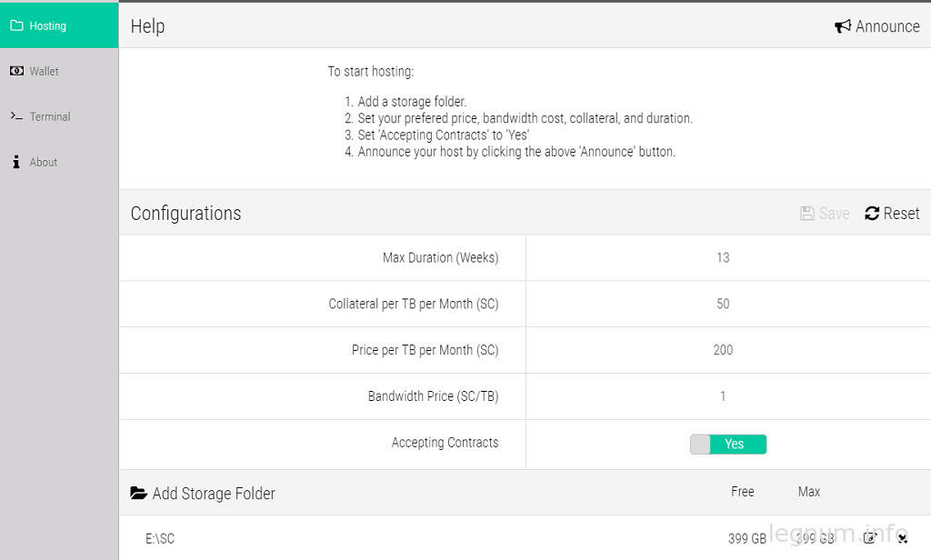Click the 'Price per TB per Month (SC)' label

point(425,350)
